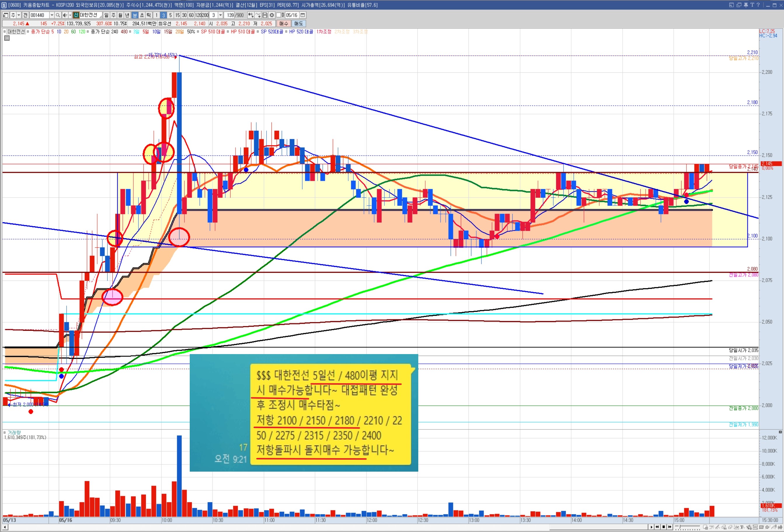Click the data table grid icon
Image resolution: width=784 pixels, height=532 pixels.
click(7, 38)
